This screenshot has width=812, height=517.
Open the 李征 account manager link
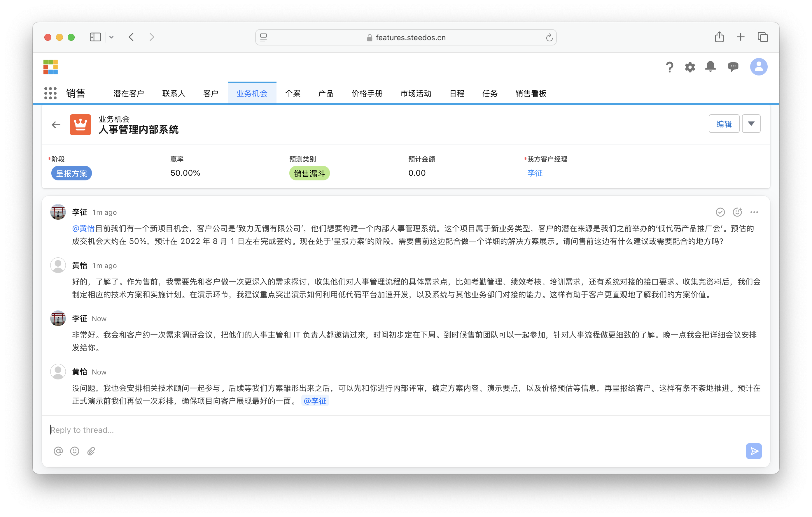pos(535,173)
